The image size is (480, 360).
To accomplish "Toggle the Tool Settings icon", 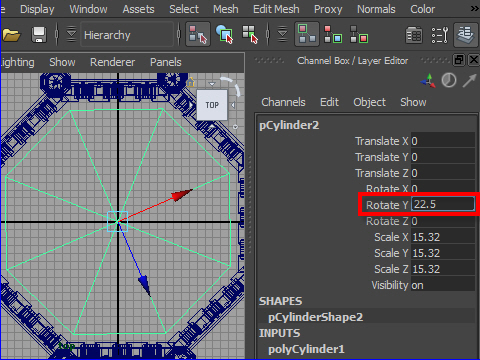I will (x=440, y=35).
